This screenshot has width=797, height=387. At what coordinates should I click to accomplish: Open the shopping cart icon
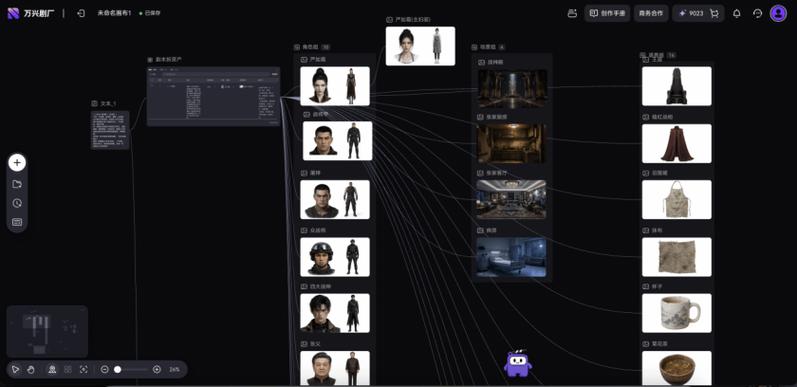coord(714,14)
